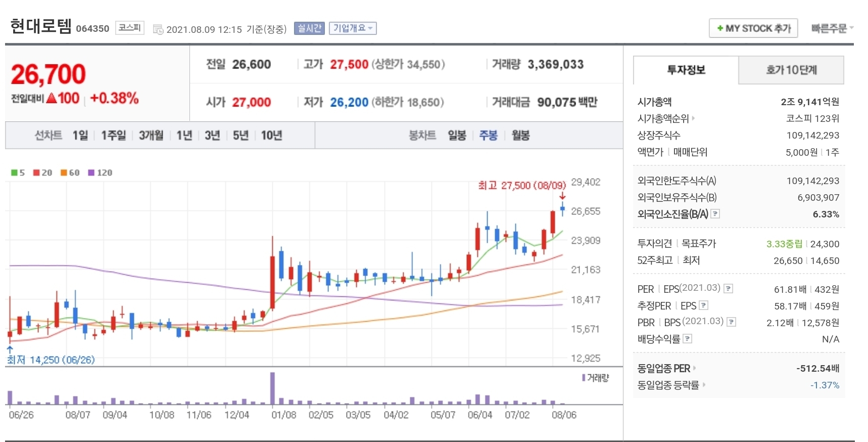Viewport: 868px width, 442px height.
Task: Click the 고가 value 27,500
Action: pyautogui.click(x=349, y=64)
